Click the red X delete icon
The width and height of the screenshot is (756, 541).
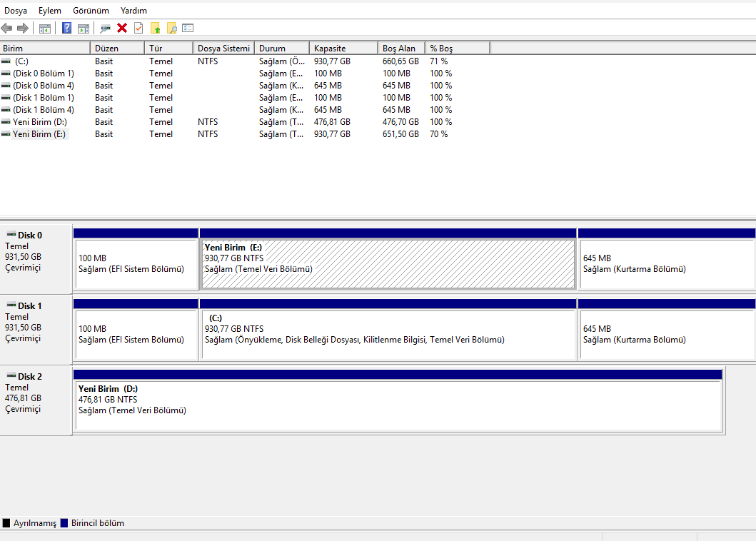122,28
